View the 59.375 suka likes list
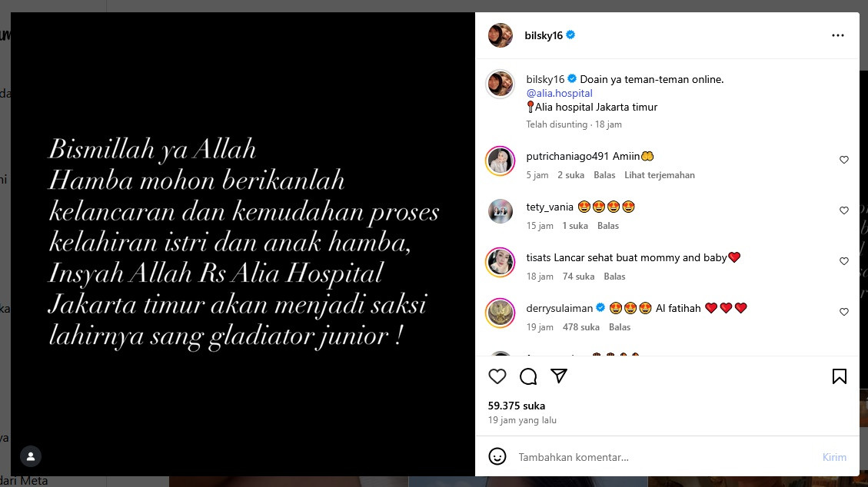Viewport: 868px width, 487px height. click(x=517, y=406)
